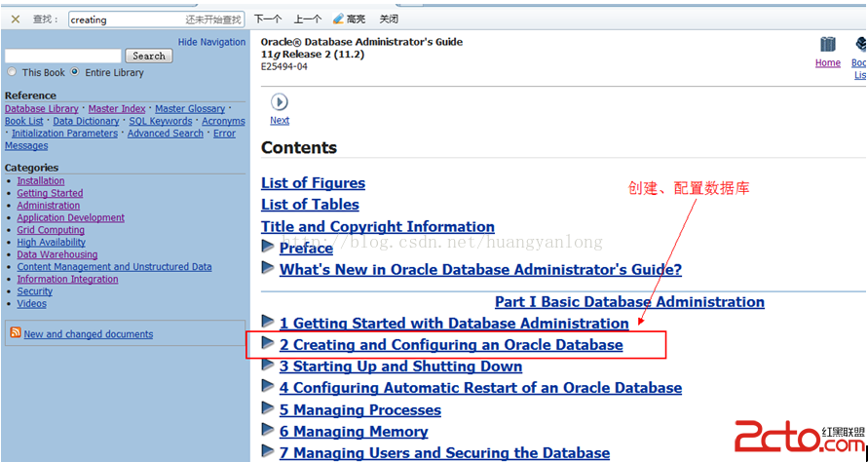Open Content Management and Unstructured Data category
Viewport: 868px width, 462px height.
(x=114, y=267)
